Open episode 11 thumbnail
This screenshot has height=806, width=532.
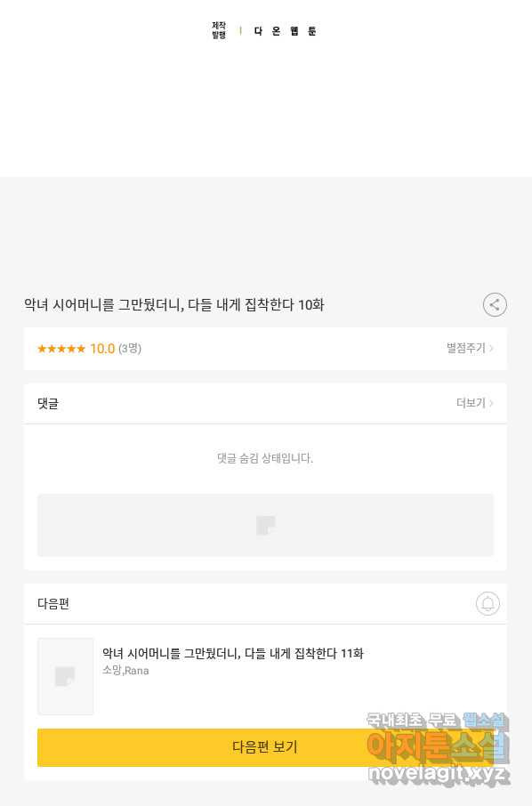click(x=65, y=676)
